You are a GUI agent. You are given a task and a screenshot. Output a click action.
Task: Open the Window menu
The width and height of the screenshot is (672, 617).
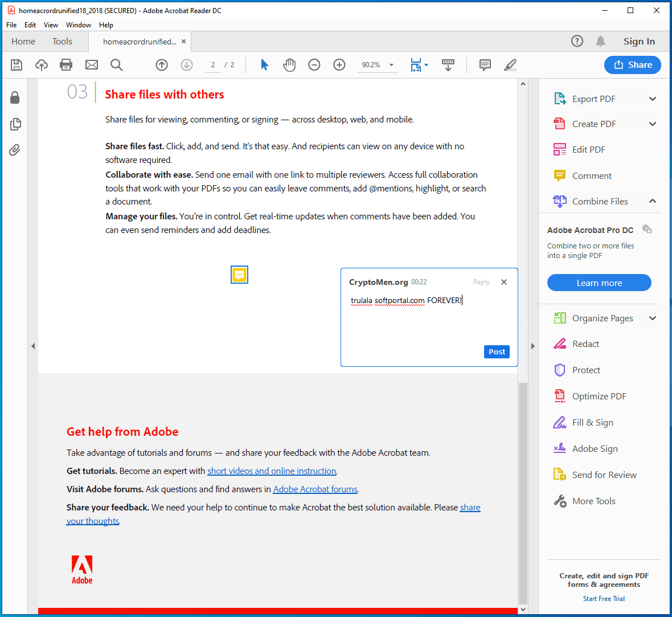(79, 25)
